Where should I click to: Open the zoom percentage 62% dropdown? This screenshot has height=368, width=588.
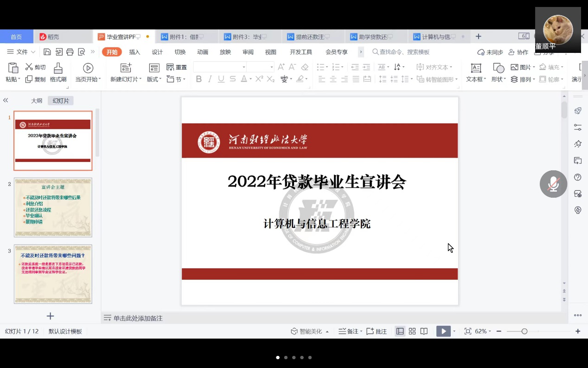[x=483, y=331]
